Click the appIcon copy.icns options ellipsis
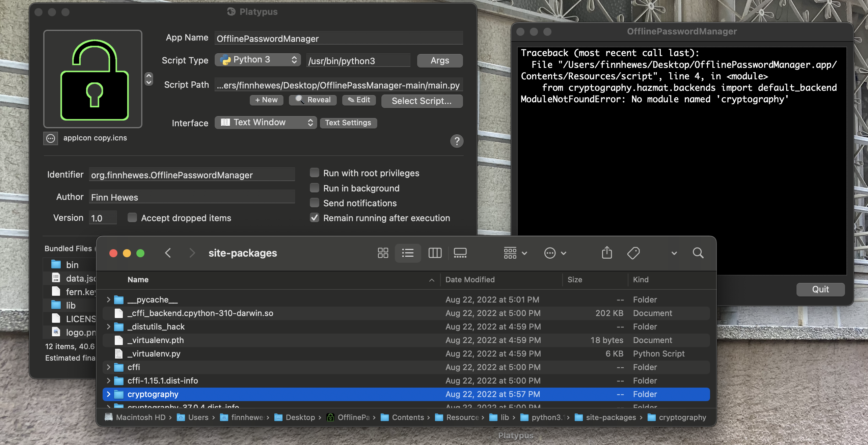Viewport: 868px width, 445px height. pos(50,138)
